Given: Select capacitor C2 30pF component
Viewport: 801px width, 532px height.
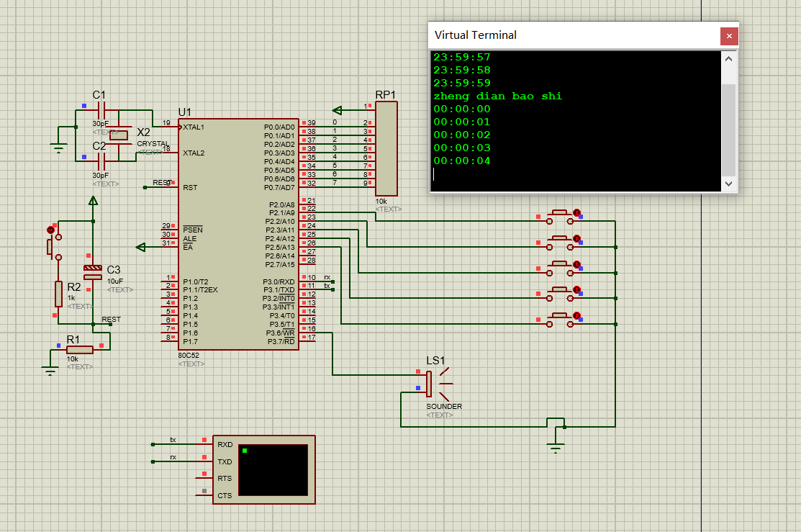Looking at the screenshot, I should click(101, 161).
